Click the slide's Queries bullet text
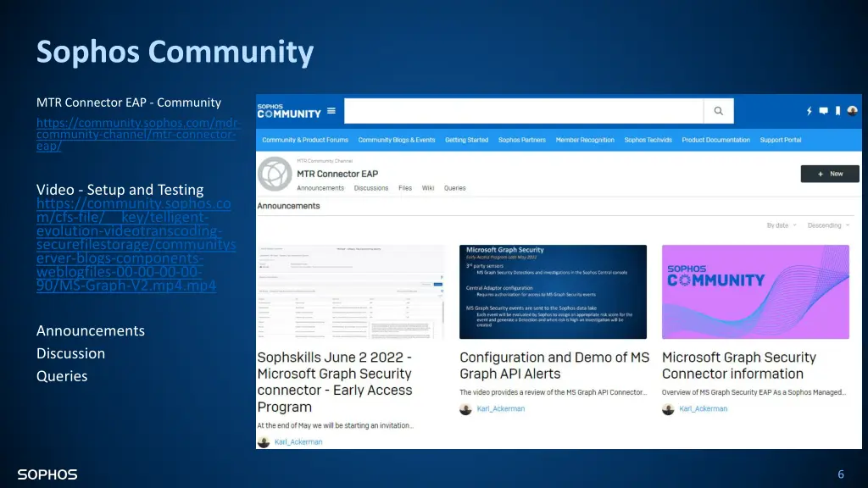 62,376
